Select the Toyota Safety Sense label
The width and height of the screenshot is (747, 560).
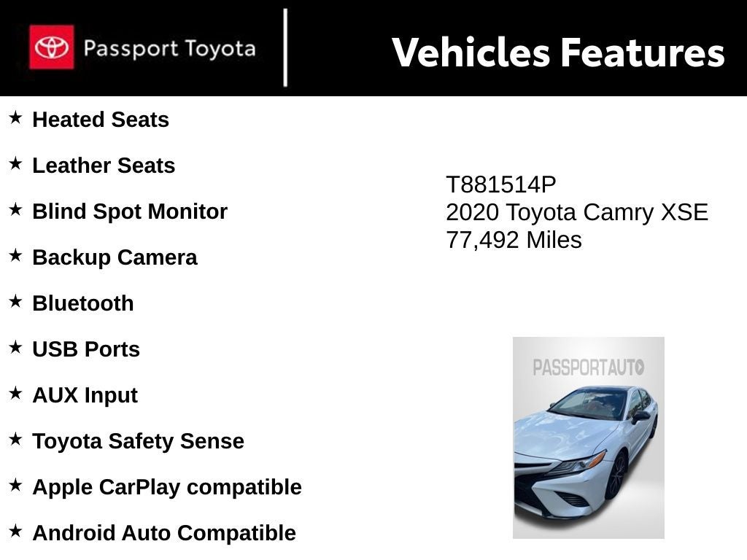tap(138, 441)
